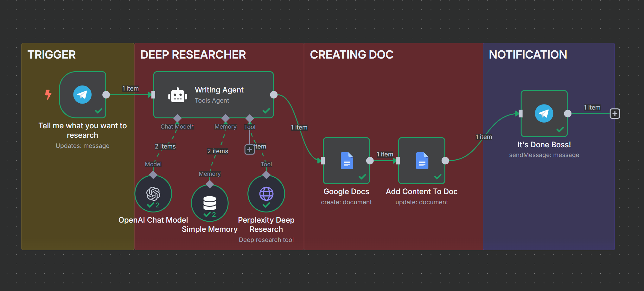Select the Telegram trigger node icon
644x291 pixels.
point(82,95)
